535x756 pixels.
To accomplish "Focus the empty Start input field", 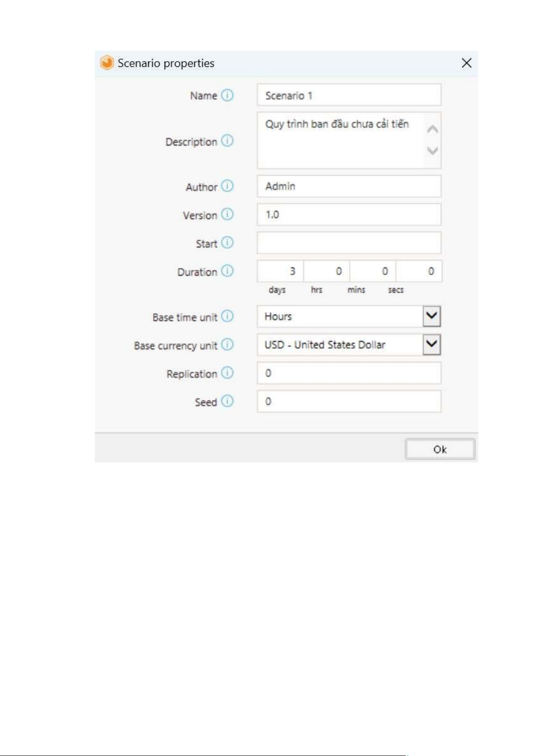I will coord(349,243).
